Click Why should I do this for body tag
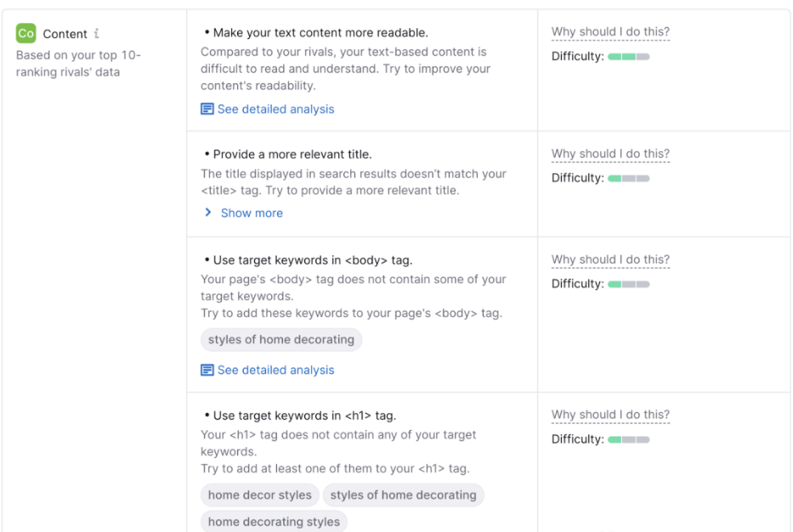This screenshot has height=532, width=793. click(x=610, y=259)
